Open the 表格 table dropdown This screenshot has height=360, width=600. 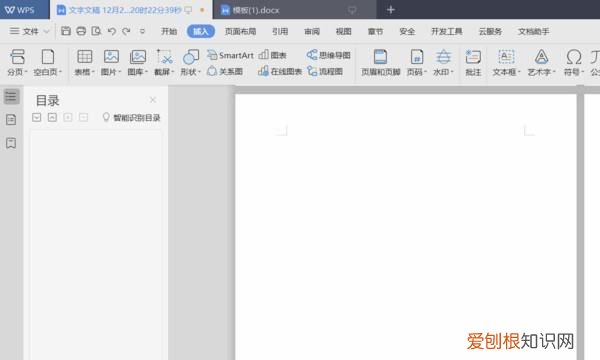tap(85, 72)
